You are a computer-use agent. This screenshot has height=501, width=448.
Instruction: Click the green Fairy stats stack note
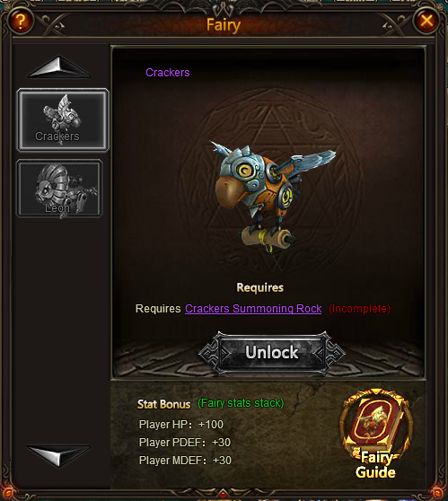pyautogui.click(x=241, y=403)
